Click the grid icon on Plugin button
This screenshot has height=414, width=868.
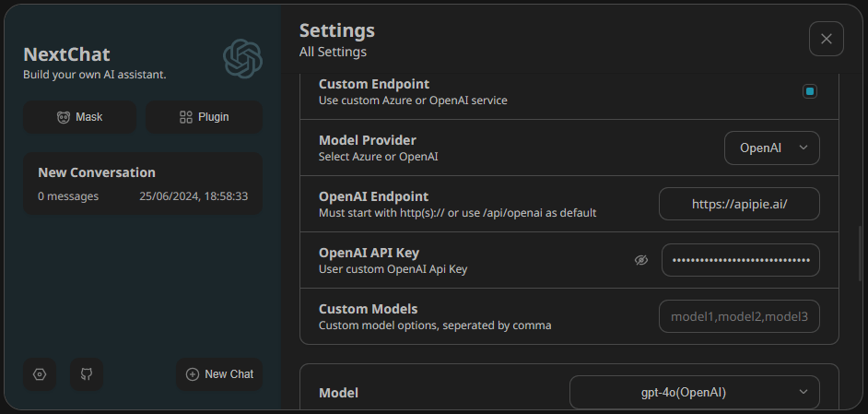[x=185, y=117]
